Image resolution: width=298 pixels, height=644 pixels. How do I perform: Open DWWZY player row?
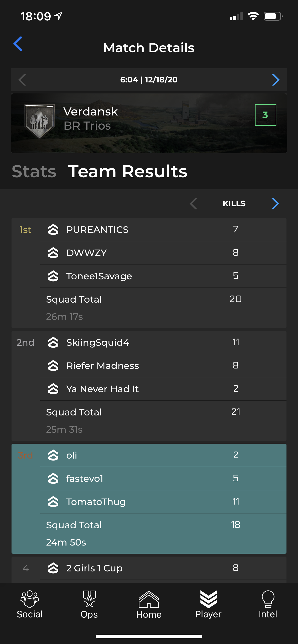pyautogui.click(x=163, y=253)
